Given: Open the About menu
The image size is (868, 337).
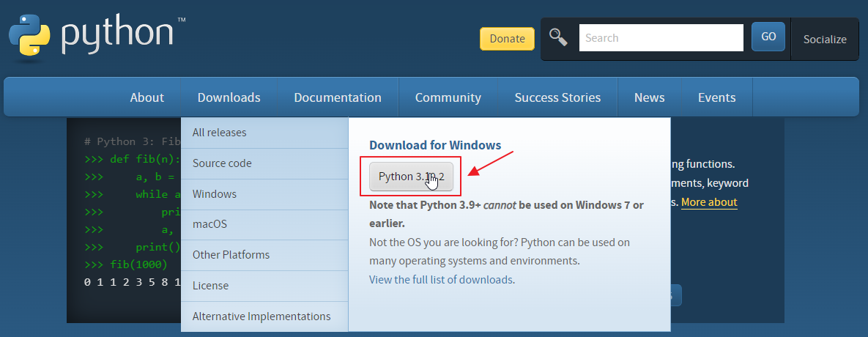Looking at the screenshot, I should click(146, 97).
